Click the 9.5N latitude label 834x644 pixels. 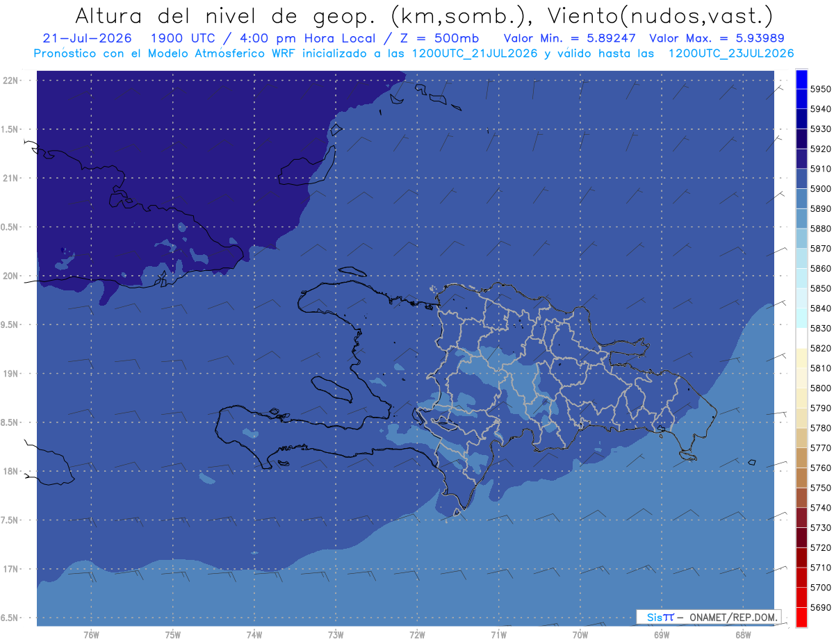pyautogui.click(x=8, y=324)
